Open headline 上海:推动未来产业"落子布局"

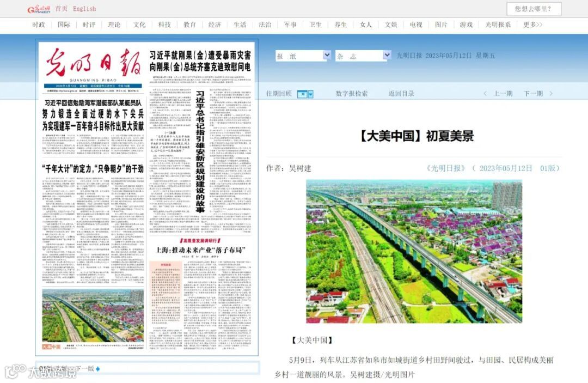(200, 250)
